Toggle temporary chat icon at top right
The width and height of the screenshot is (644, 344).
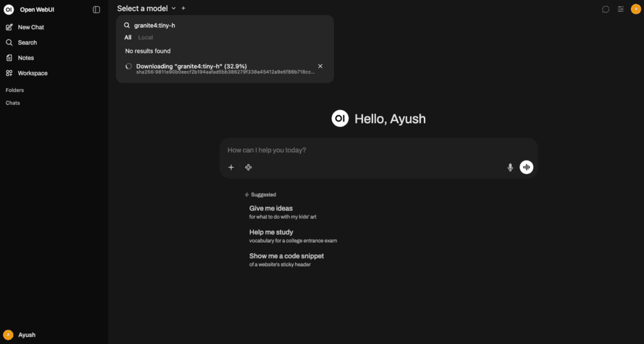click(x=606, y=9)
